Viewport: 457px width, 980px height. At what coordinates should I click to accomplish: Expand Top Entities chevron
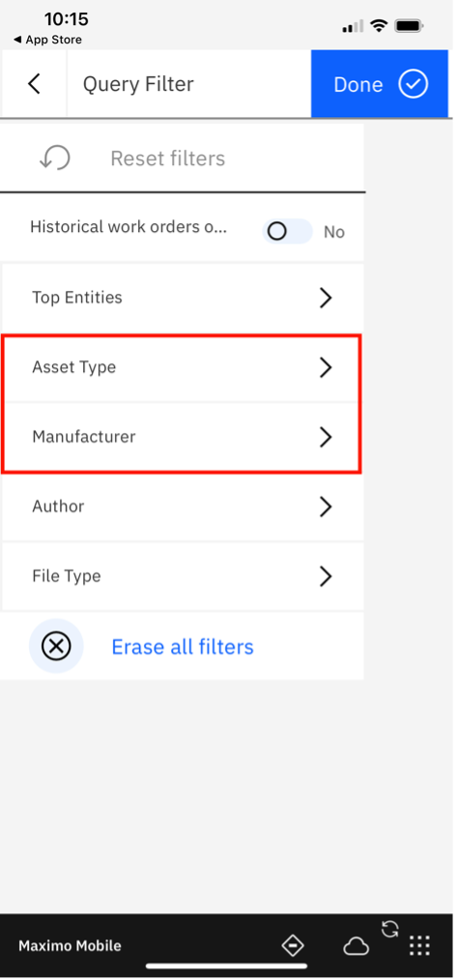point(325,298)
